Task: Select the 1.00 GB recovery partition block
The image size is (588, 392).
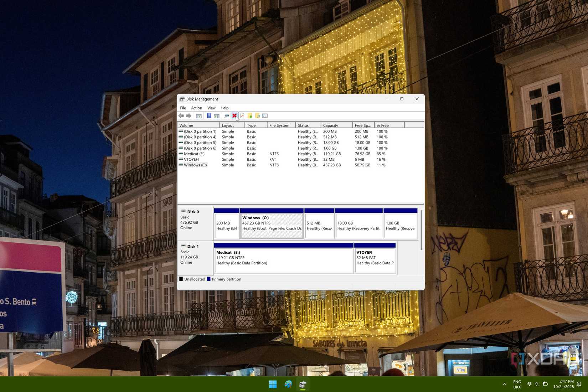Action: click(401, 223)
